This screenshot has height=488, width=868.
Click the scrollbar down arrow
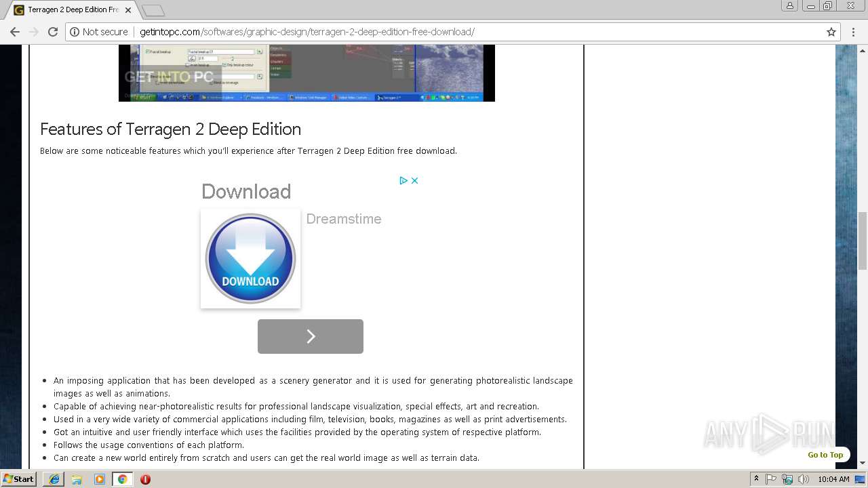(x=863, y=464)
